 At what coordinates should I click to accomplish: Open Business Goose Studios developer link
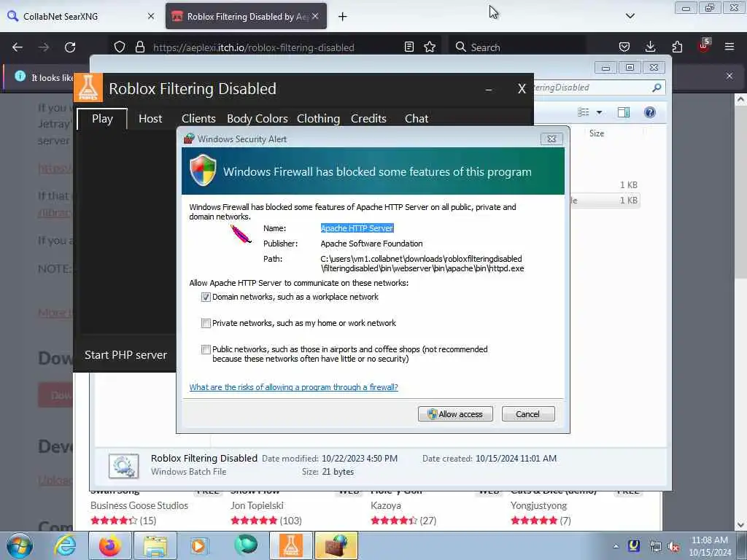click(139, 506)
